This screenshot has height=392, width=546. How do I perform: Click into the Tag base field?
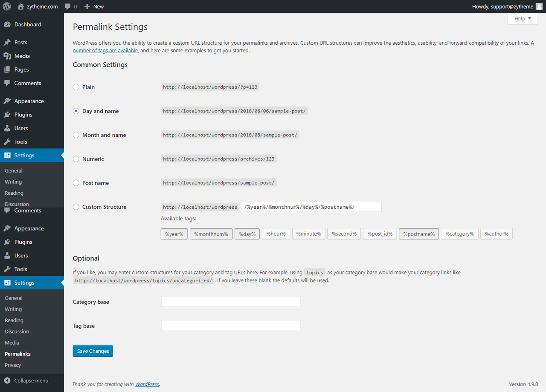231,326
